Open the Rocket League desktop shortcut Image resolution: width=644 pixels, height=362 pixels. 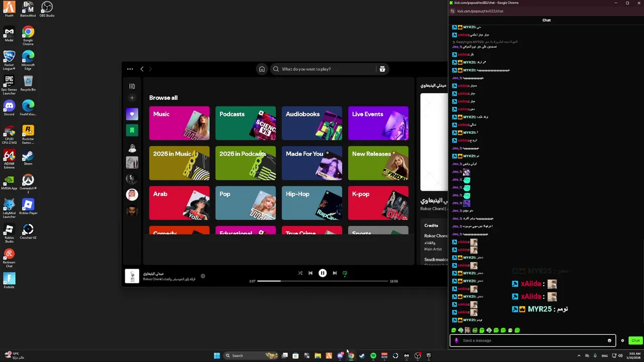9,61
